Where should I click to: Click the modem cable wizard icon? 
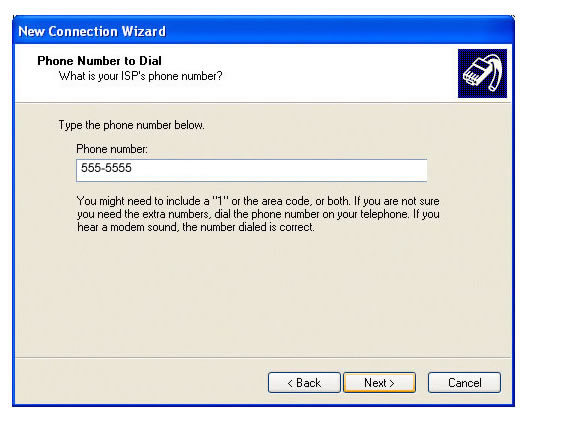pyautogui.click(x=482, y=73)
